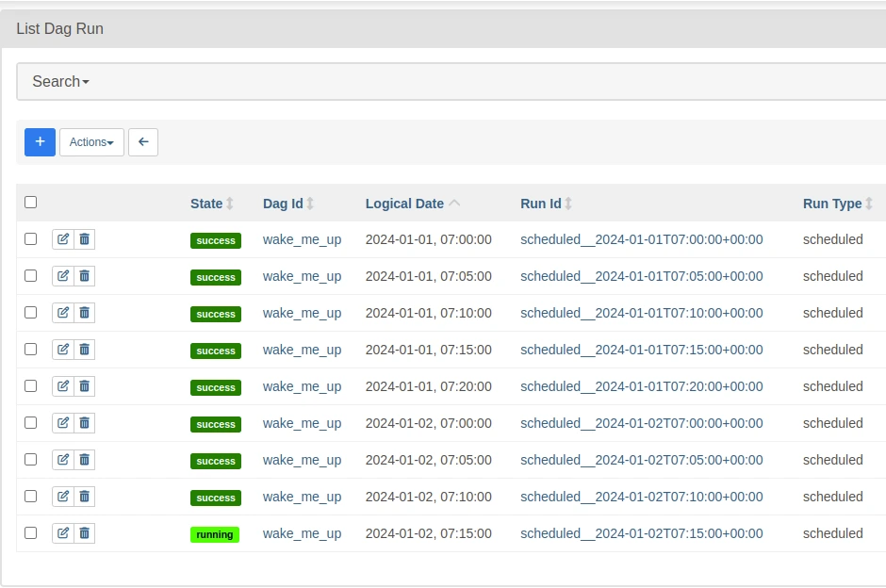Check the row for 2024-01-02, 07:15:00

point(30,532)
